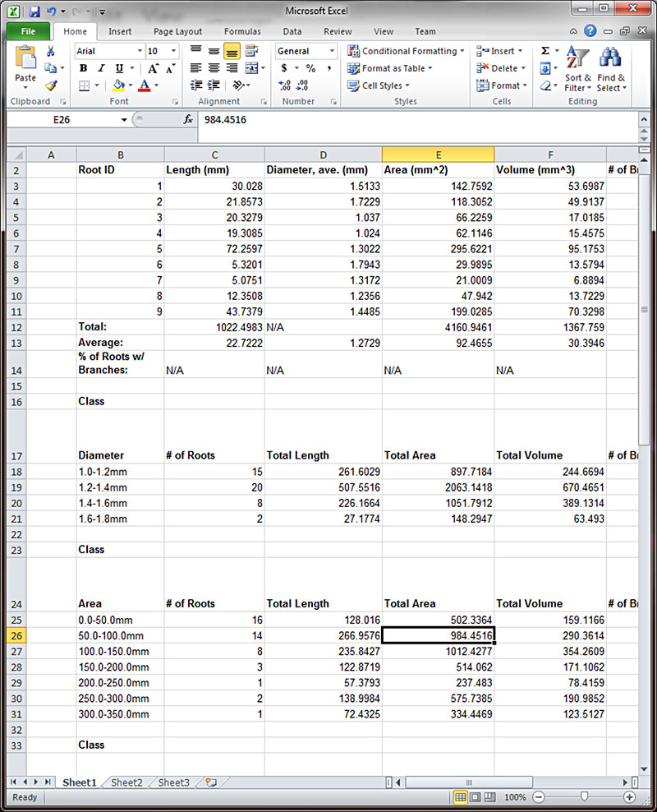Viewport: 657px width, 812px height.
Task: Increase decimal places
Action: pos(284,85)
